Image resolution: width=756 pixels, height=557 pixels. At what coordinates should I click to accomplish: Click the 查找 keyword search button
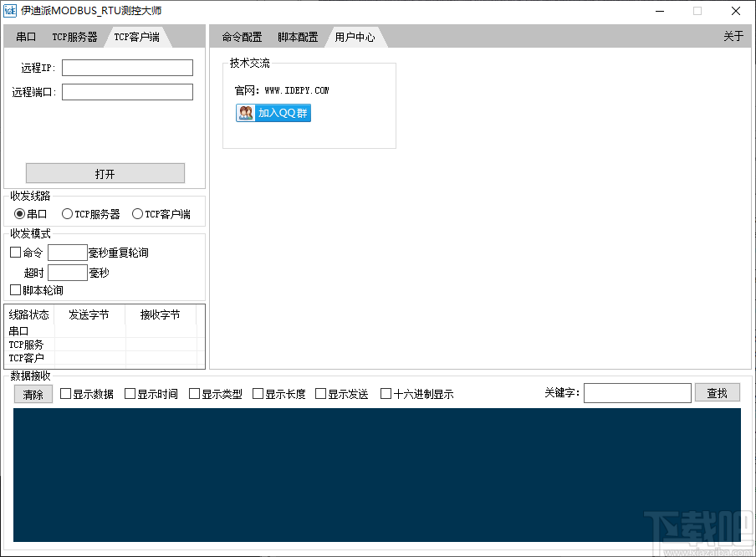click(x=717, y=392)
